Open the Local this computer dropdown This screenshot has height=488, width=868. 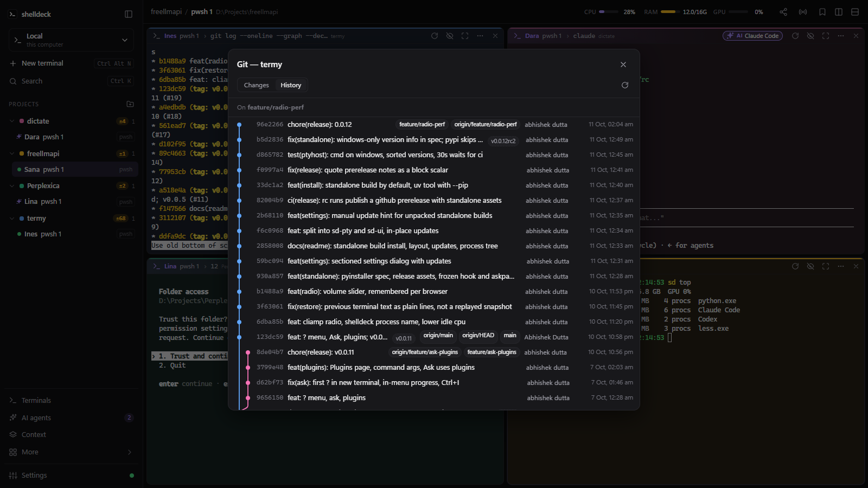coord(71,40)
